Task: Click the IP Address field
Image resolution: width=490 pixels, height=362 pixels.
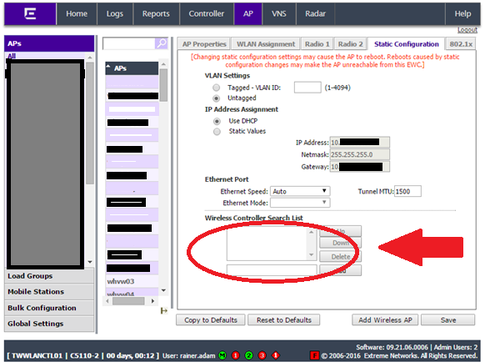Action: click(359, 142)
